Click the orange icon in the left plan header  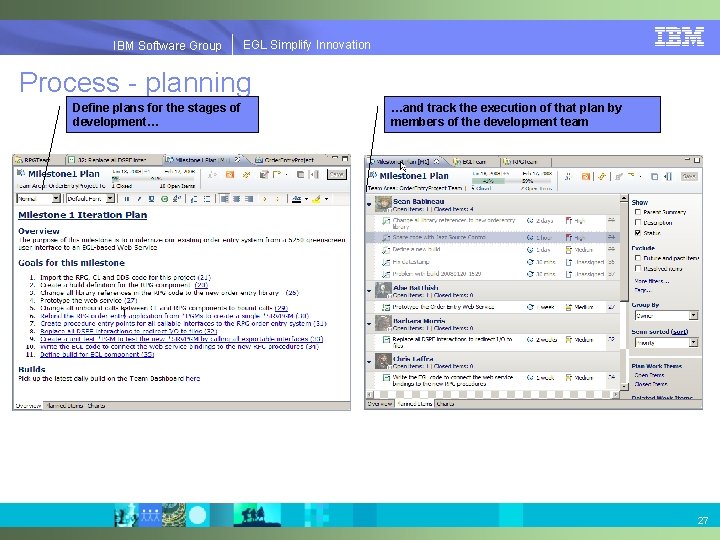coord(230,174)
